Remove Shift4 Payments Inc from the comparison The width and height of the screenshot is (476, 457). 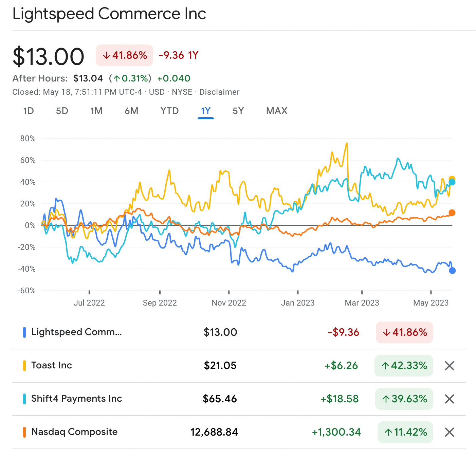click(449, 399)
